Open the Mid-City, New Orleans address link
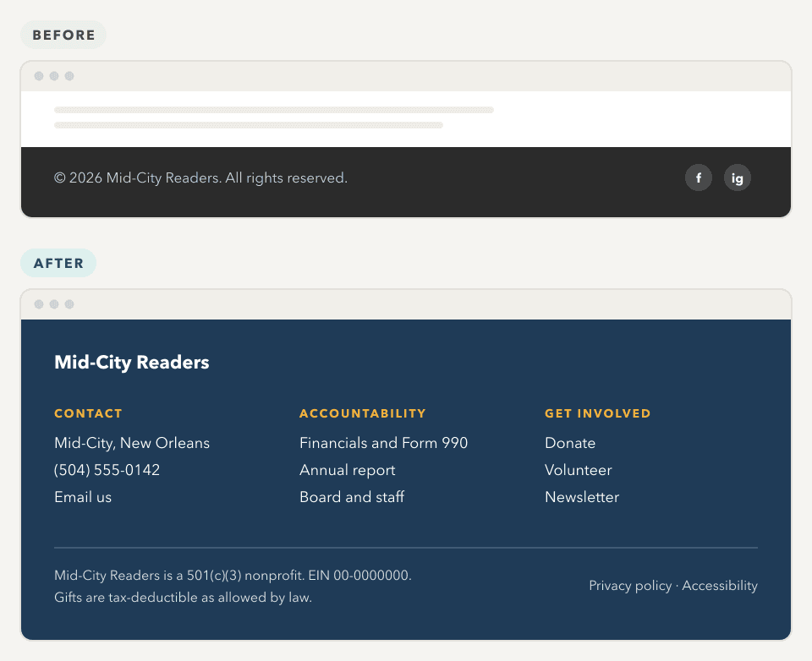Image resolution: width=812 pixels, height=661 pixels. [x=132, y=443]
